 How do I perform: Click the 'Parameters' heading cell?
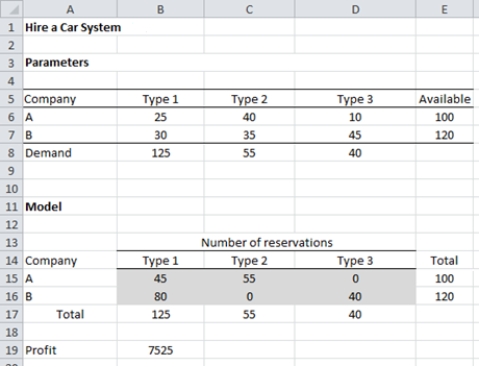point(57,63)
